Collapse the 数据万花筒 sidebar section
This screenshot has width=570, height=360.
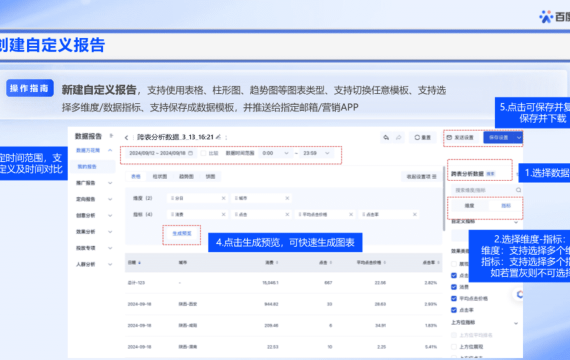[x=110, y=150]
